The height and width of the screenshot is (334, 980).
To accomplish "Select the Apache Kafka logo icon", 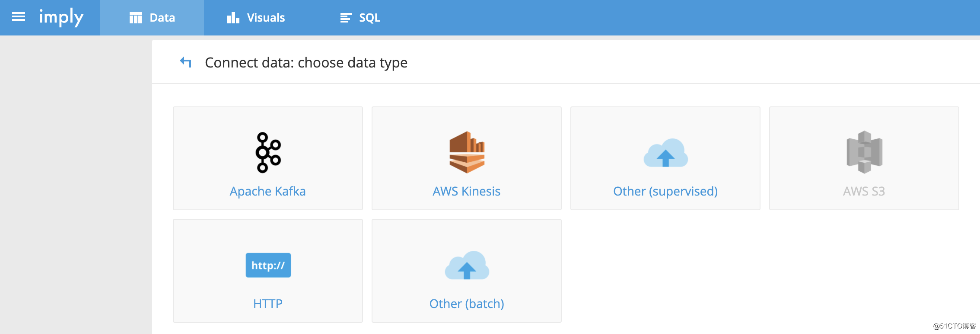I will [x=268, y=153].
